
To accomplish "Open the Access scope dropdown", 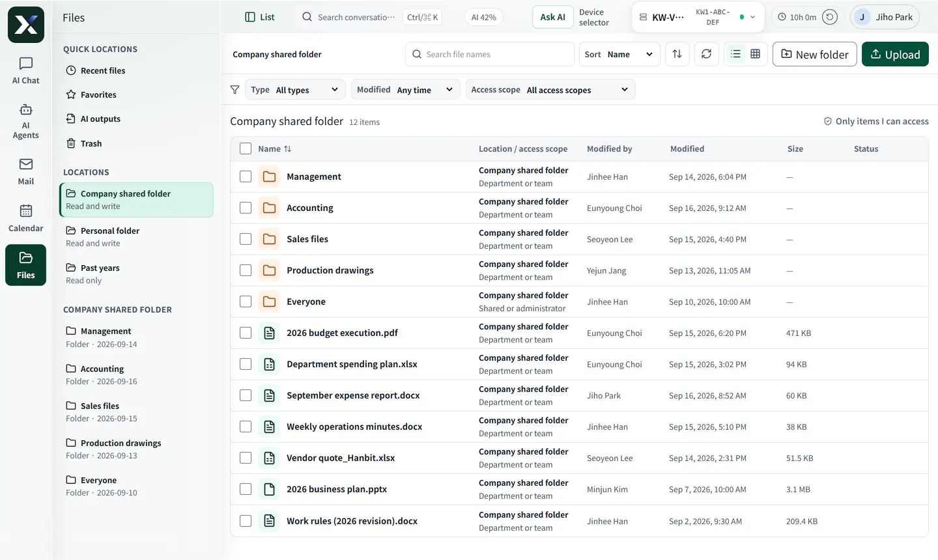I will (550, 90).
